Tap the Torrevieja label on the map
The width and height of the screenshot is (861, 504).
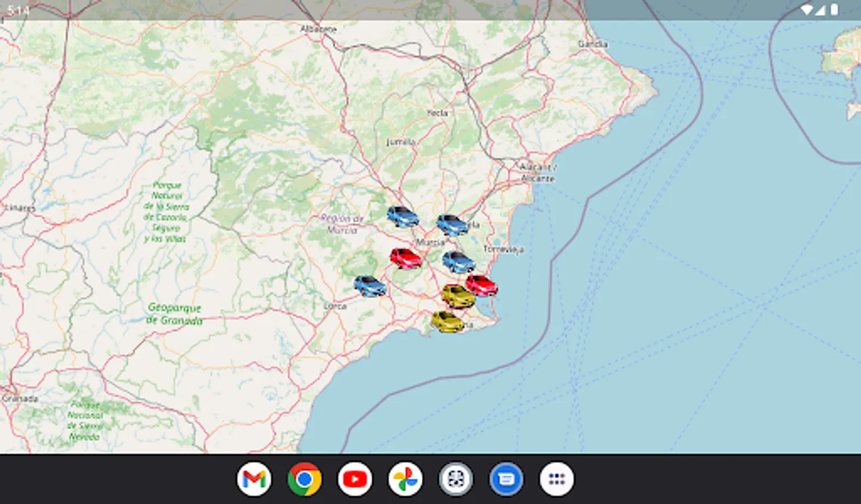(x=503, y=249)
